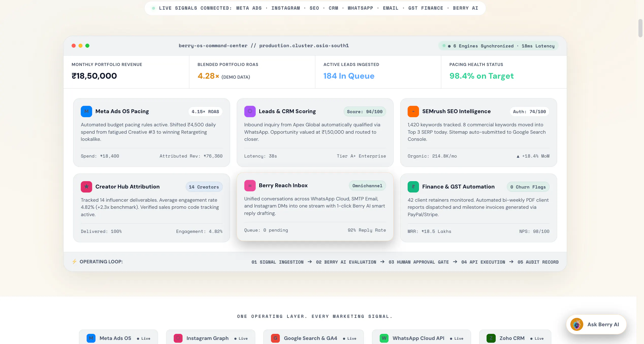Screen dimensions: 644x344
Task: Click the Queue: 0 pending stat
Action: coord(266,230)
